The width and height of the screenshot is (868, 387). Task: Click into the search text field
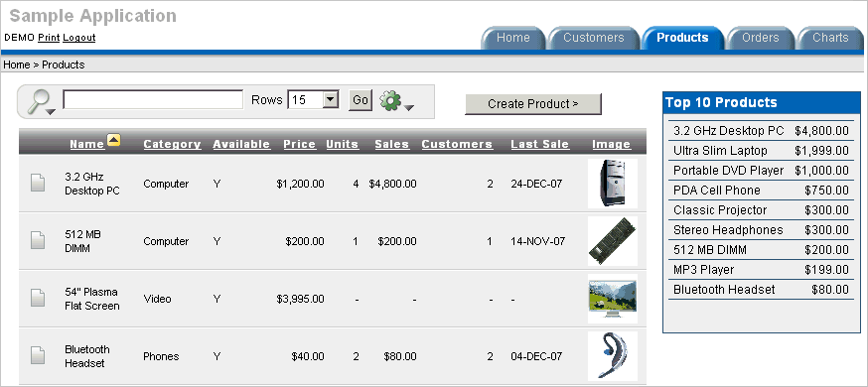point(153,100)
